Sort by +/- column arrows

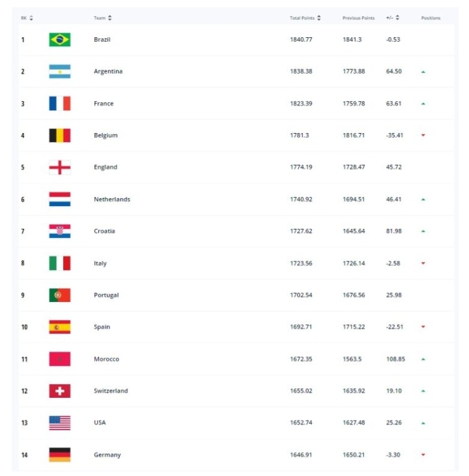tap(397, 18)
